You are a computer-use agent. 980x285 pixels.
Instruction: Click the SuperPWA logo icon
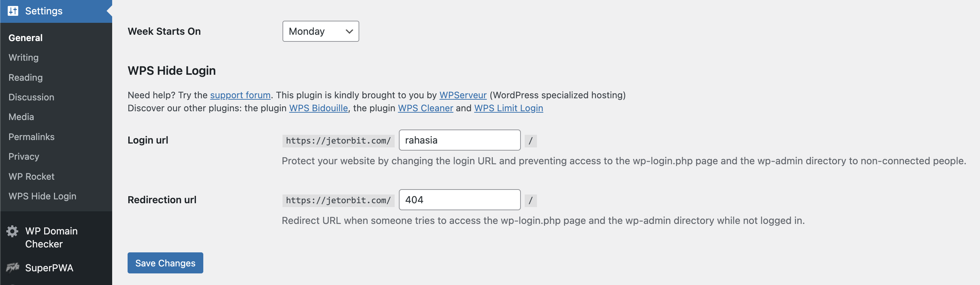(x=13, y=267)
